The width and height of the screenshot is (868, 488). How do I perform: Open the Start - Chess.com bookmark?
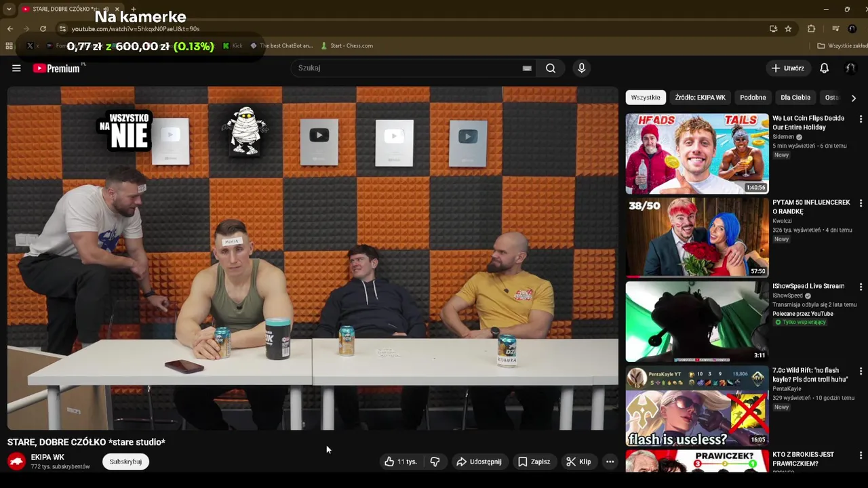pyautogui.click(x=347, y=45)
